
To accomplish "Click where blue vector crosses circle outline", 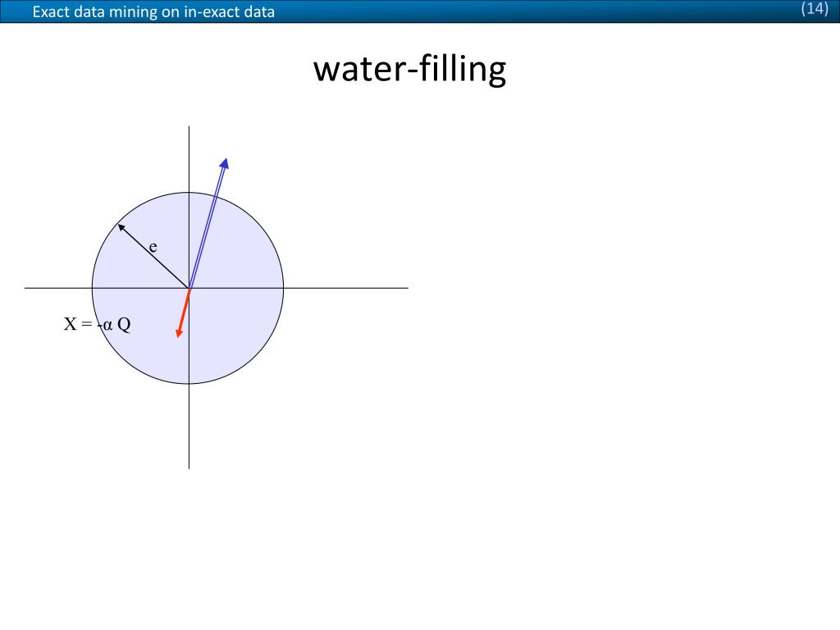I will [215, 196].
